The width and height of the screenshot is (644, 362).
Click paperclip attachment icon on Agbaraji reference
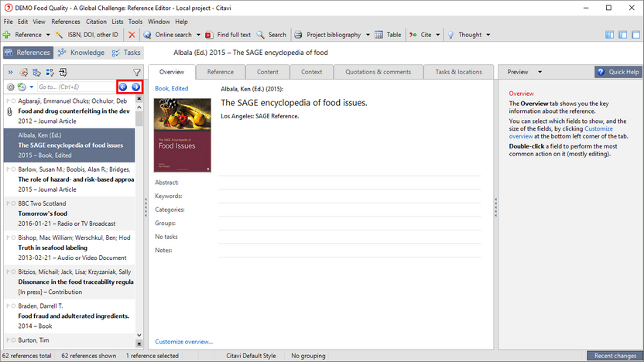(9, 111)
